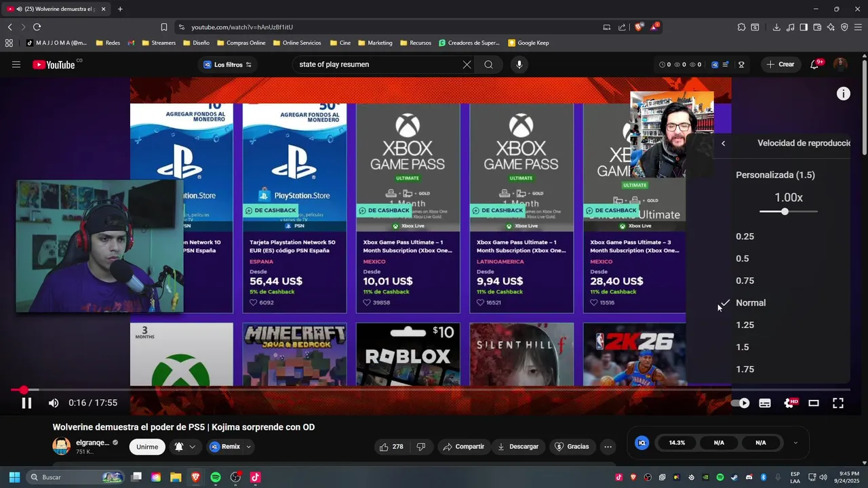Screen dimensions: 868x488
Task: Open browser extensions puzzle icon
Action: [x=741, y=27]
